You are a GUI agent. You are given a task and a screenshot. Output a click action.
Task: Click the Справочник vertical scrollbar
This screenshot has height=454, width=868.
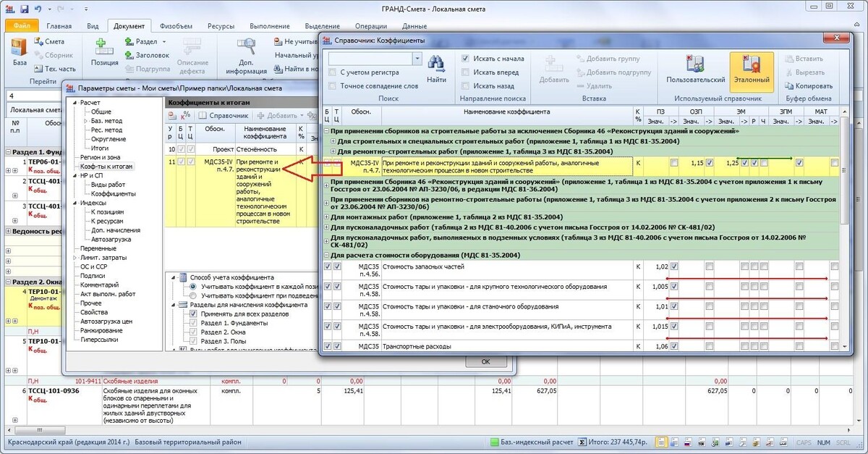846,230
